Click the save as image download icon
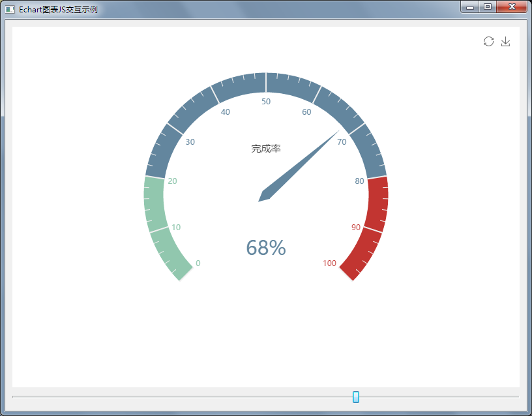This screenshot has width=532, height=416. [x=505, y=42]
